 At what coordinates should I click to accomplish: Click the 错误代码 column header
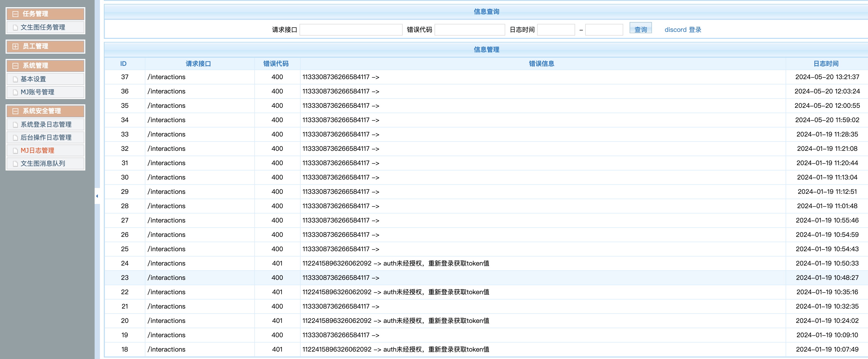(276, 64)
